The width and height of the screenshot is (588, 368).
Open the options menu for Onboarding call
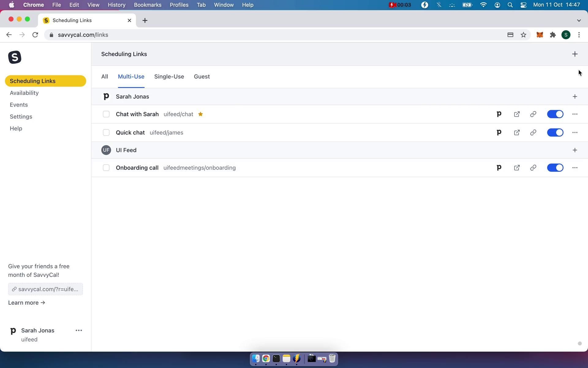575,168
